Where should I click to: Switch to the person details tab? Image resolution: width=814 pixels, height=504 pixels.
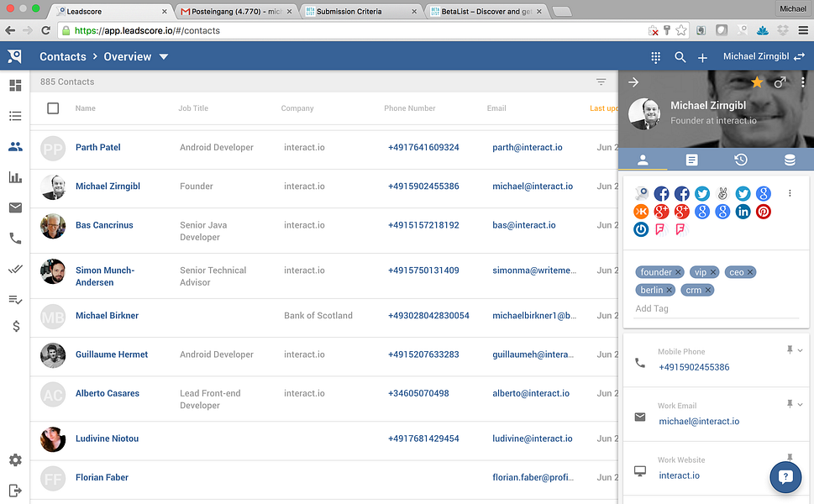pos(643,160)
